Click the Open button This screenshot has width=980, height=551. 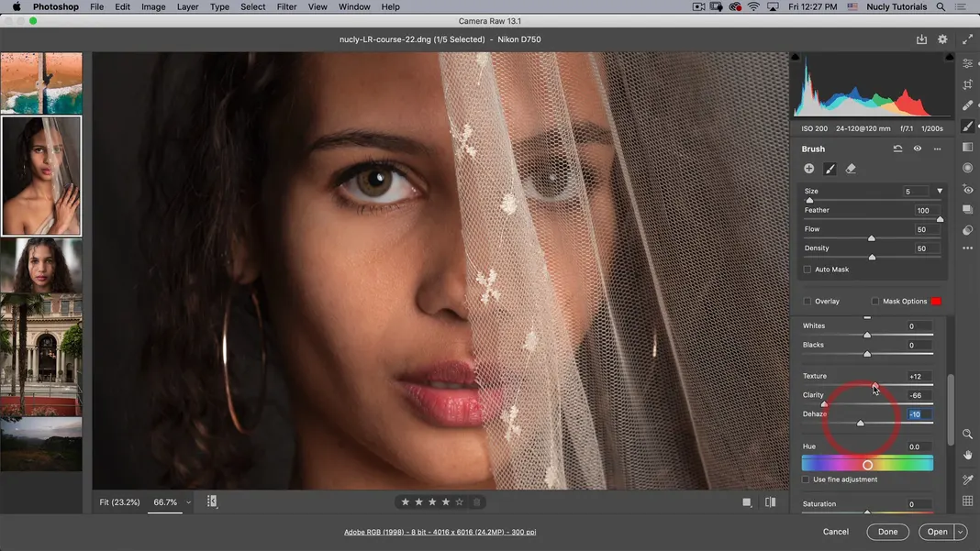[x=937, y=532]
